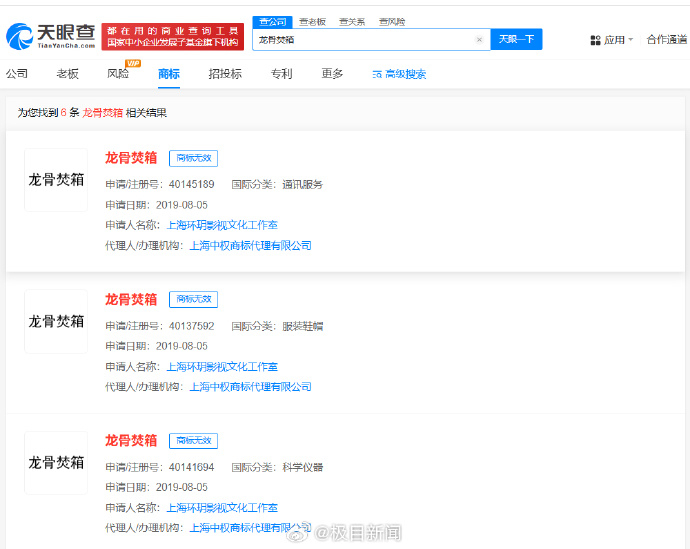Click the third 龙骨焚箱 trademark image

click(x=56, y=462)
